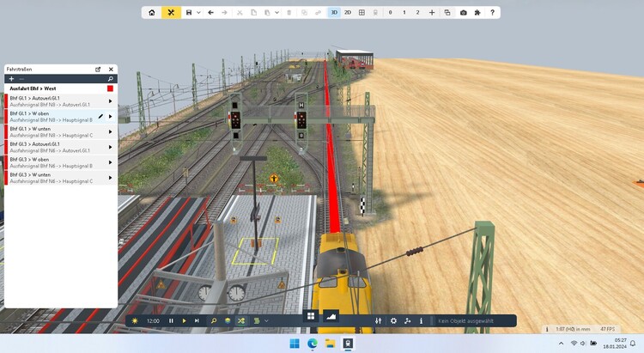The image size is (644, 353).
Task: Activate route arrow for Bhf Gl.1 > W unten
Action: [110, 132]
